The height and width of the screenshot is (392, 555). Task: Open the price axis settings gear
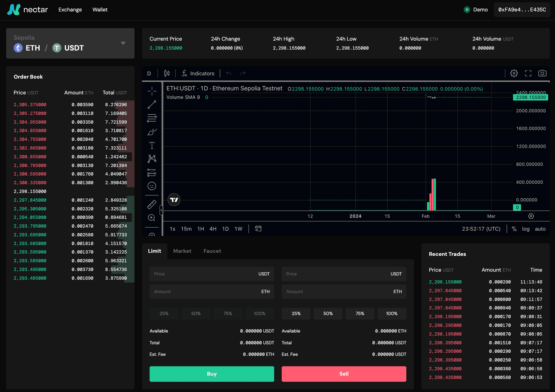[x=531, y=216]
